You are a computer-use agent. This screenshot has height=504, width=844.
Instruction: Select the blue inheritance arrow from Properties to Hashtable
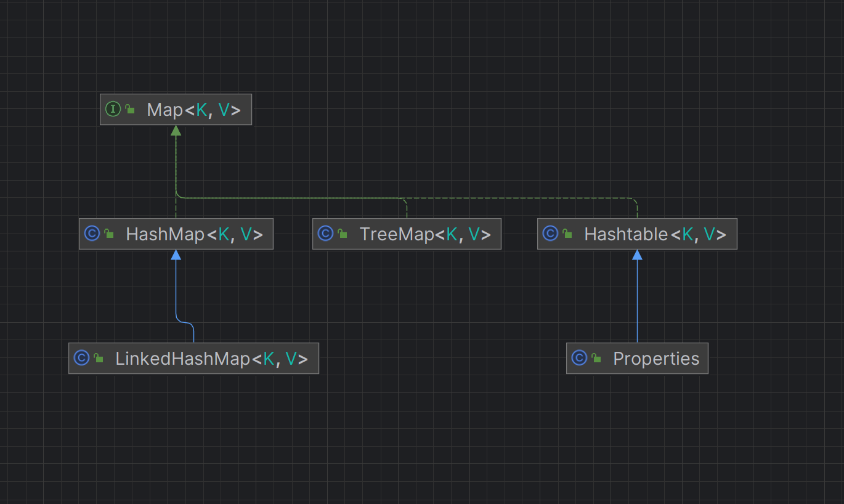point(637,296)
